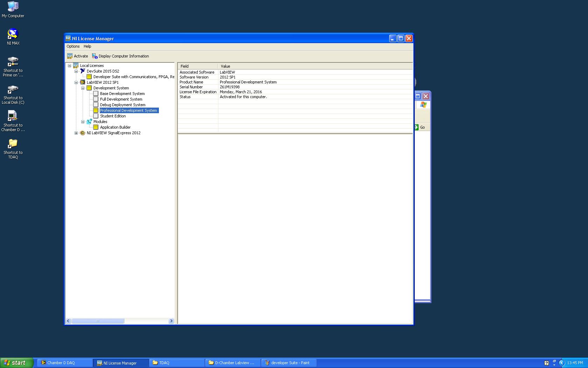Click the DevSuite 2015 DS2 NI icon
This screenshot has width=588, height=368.
coord(83,71)
